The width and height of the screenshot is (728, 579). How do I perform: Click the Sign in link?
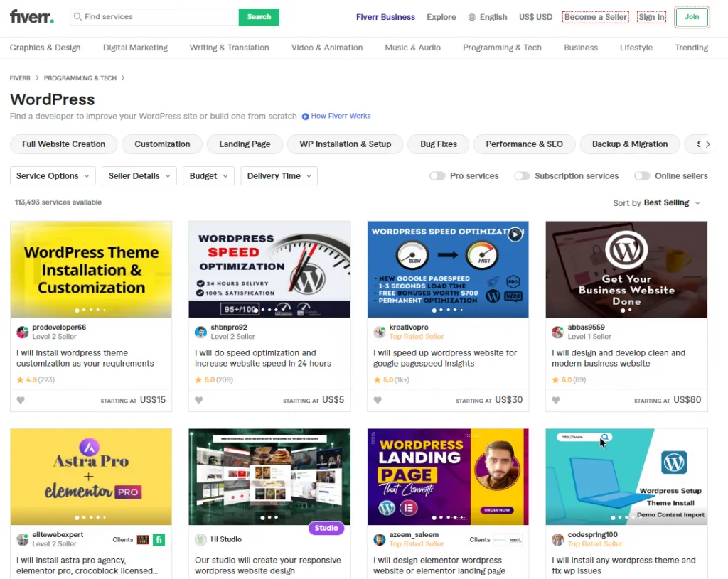651,17
